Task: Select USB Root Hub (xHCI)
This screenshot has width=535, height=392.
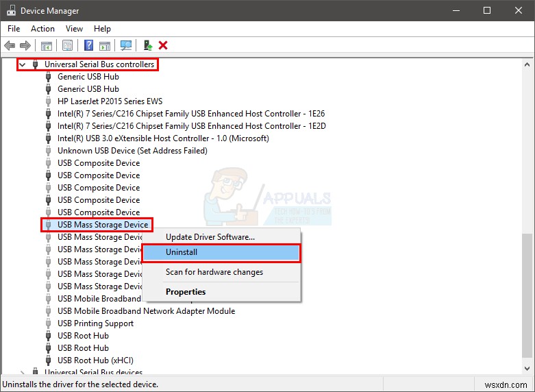Action: coord(95,360)
